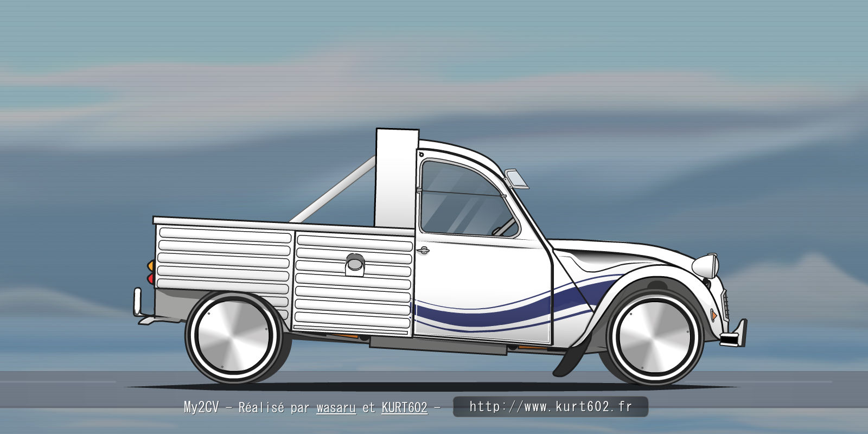Select the side mirror on windshield pillar
The image size is (868, 434).
[516, 178]
